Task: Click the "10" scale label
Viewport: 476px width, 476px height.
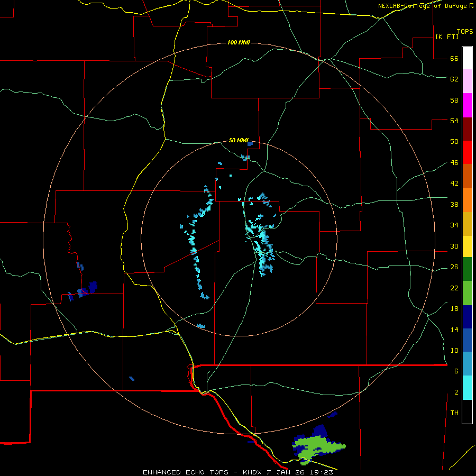Action: point(454,350)
